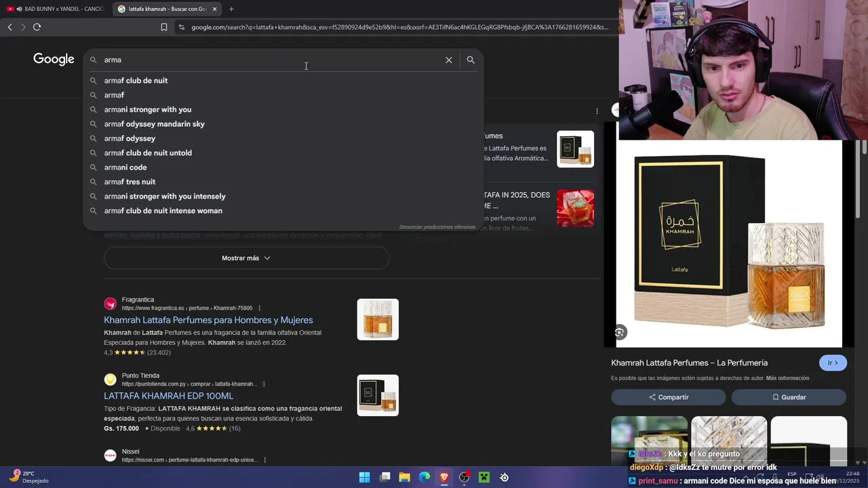Click the Fragrantica site favicon
The width and height of the screenshot is (868, 488).
pos(110,304)
